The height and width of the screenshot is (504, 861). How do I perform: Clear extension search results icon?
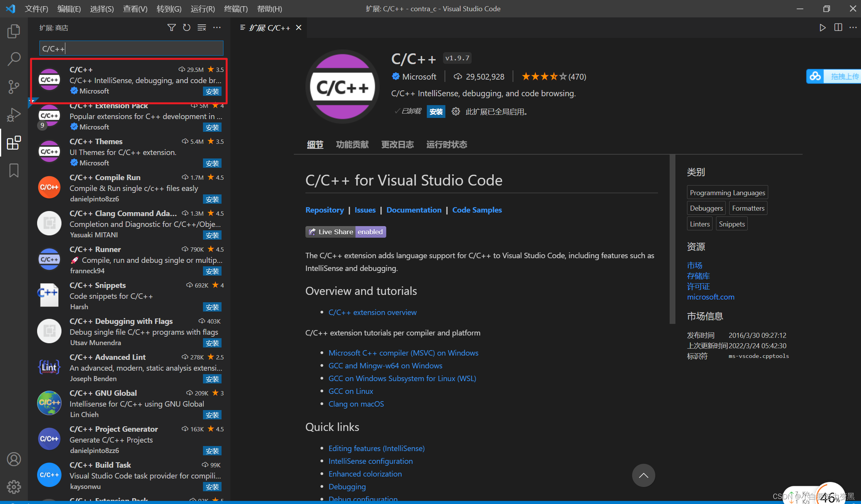point(202,27)
